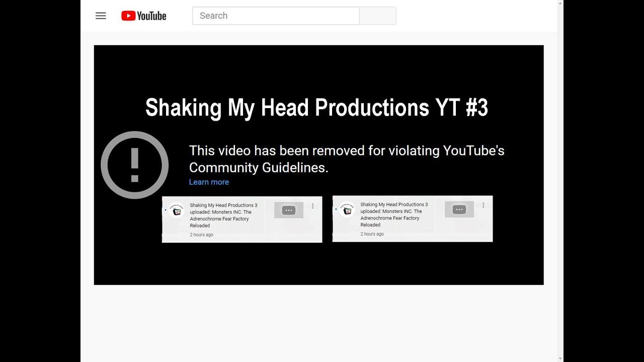Focus the Search input field
644x362 pixels.
[x=276, y=16]
